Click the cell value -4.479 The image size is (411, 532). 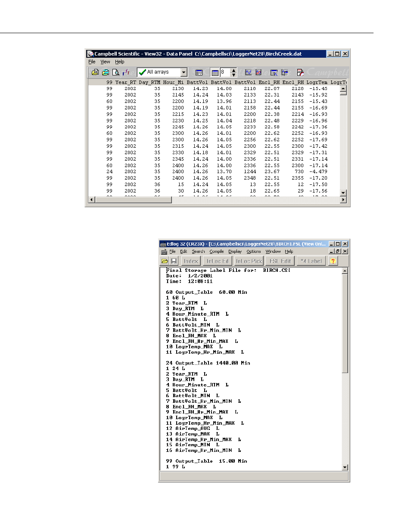(x=318, y=171)
